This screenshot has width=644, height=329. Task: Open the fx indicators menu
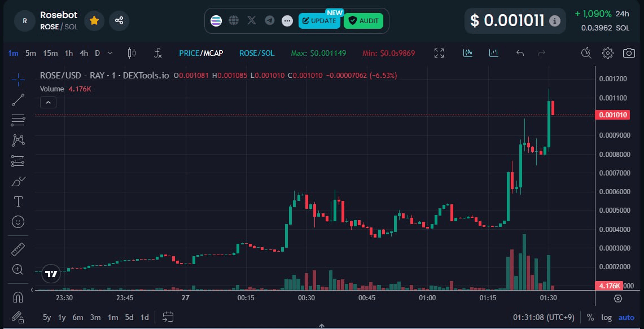(x=157, y=53)
